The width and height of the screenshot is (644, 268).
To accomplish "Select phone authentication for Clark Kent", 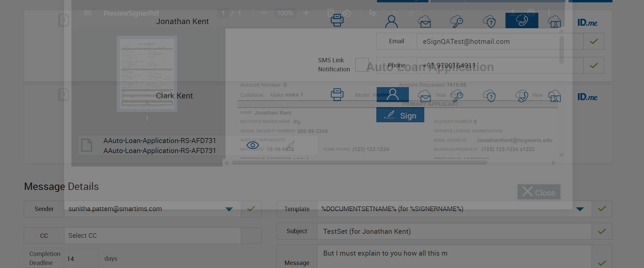I will (522, 96).
